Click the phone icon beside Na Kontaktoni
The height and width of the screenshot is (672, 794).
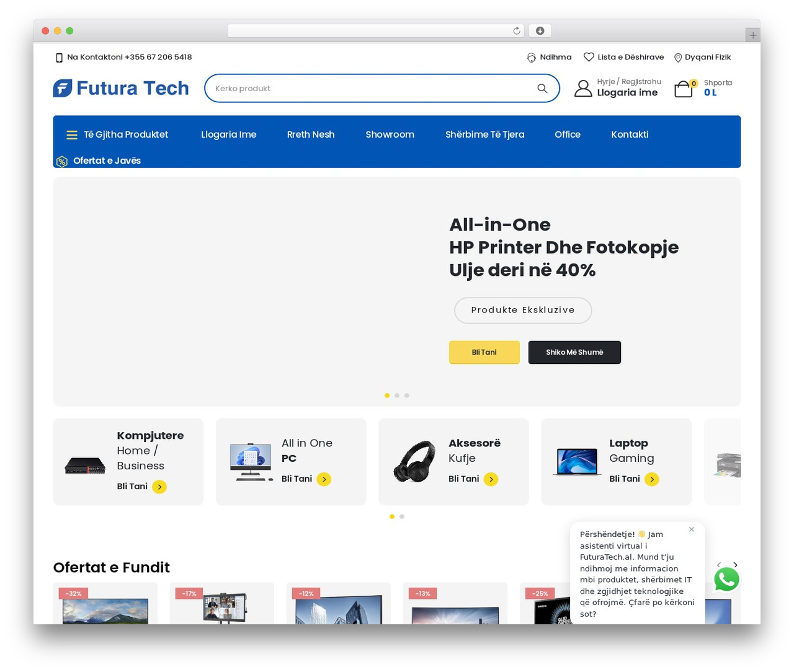[x=59, y=58]
